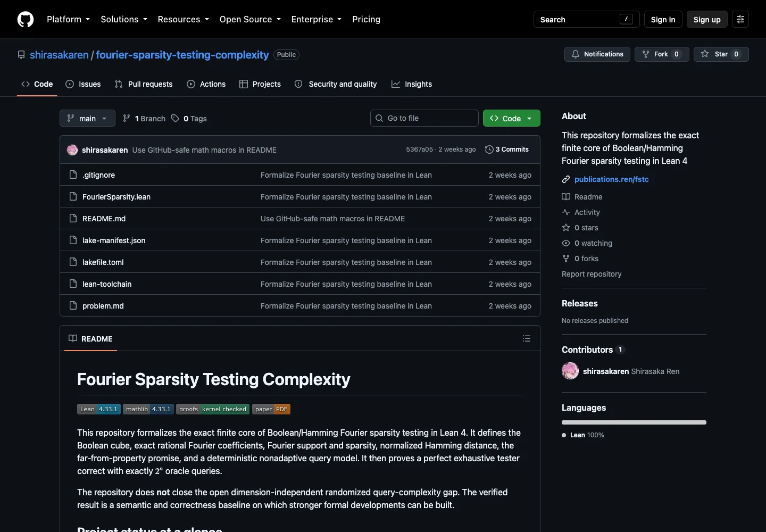766x532 pixels.
Task: Click the Lean 4.33.1 badge
Action: coord(99,409)
